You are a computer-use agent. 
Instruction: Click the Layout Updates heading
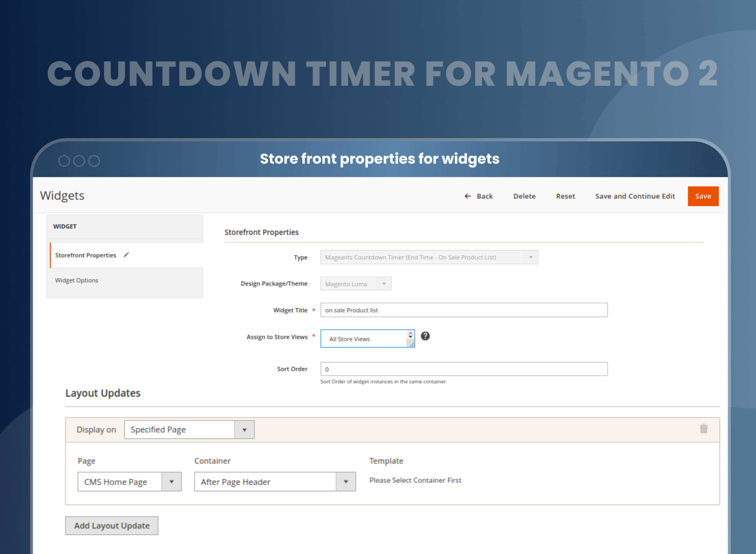pos(103,393)
